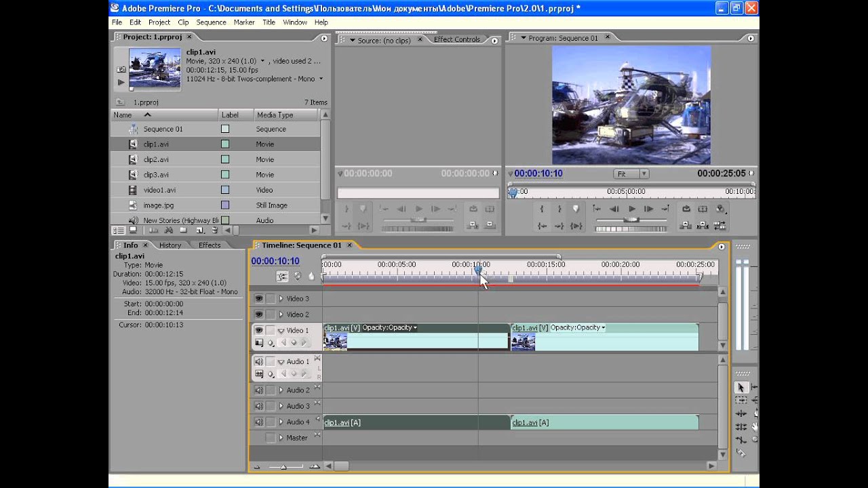This screenshot has height=488, width=868.
Task: Click Extract button in Program monitor
Action: tap(703, 226)
